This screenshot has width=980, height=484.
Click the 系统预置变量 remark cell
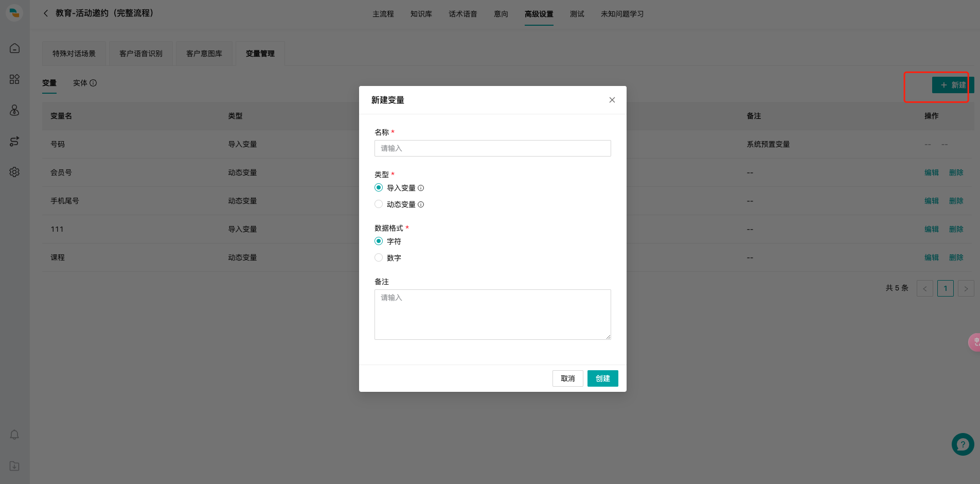(x=768, y=144)
